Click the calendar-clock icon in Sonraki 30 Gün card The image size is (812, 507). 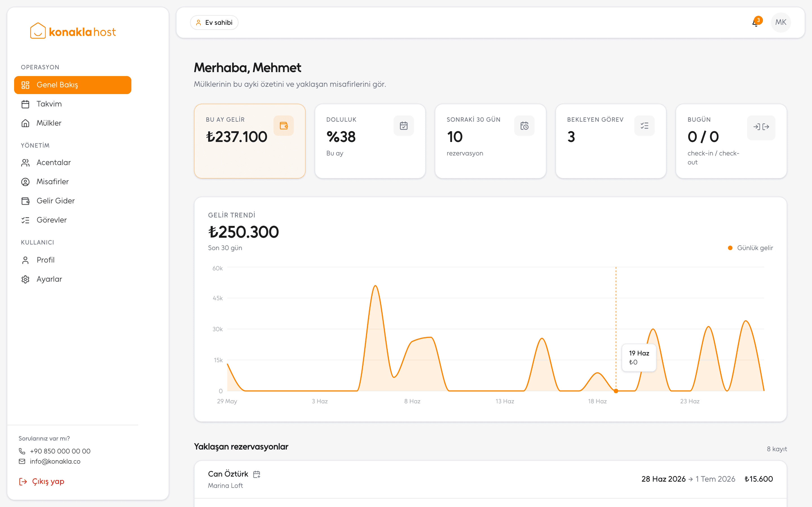524,126
